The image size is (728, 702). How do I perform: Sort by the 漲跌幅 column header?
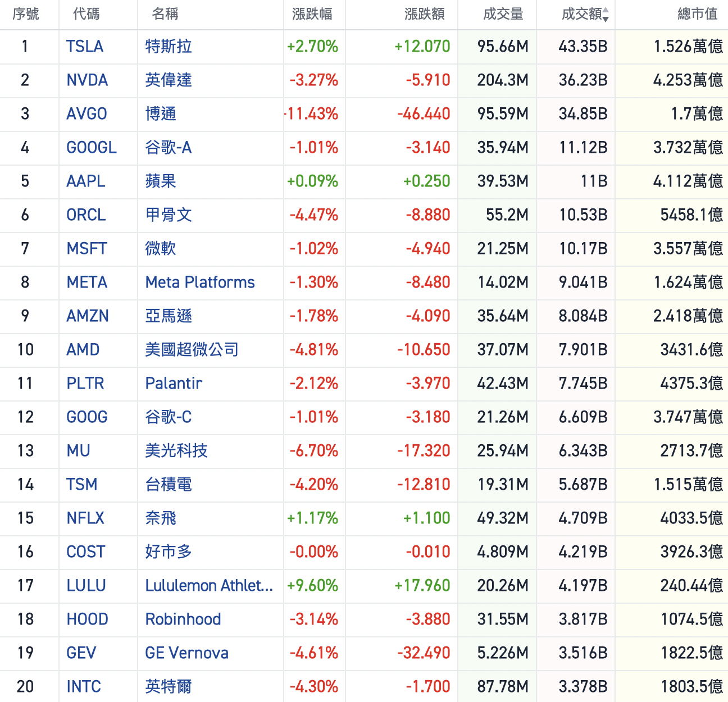312,14
